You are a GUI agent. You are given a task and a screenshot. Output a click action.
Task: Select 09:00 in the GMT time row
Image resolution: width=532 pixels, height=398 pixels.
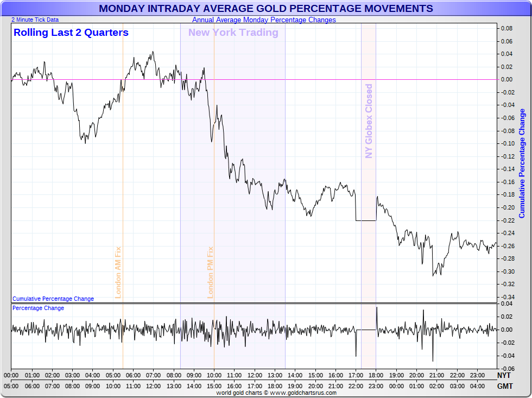[x=92, y=386]
